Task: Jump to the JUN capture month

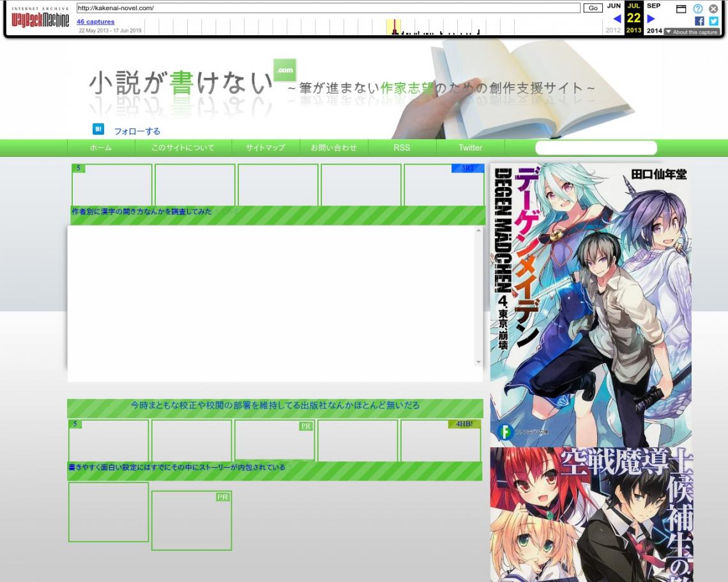Action: pos(614,6)
